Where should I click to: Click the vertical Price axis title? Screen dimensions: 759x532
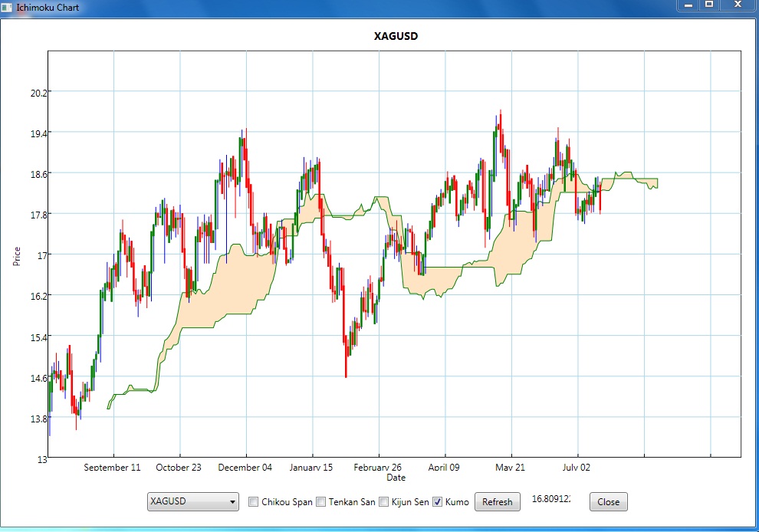click(17, 255)
